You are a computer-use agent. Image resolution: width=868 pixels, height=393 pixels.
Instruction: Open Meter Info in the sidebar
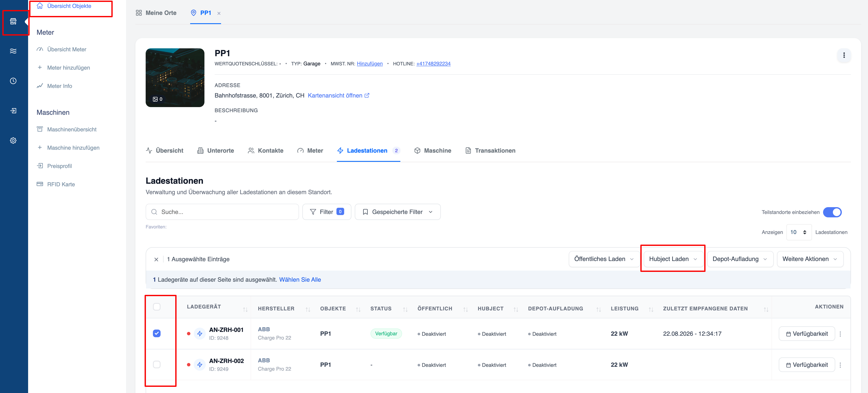pos(54,86)
